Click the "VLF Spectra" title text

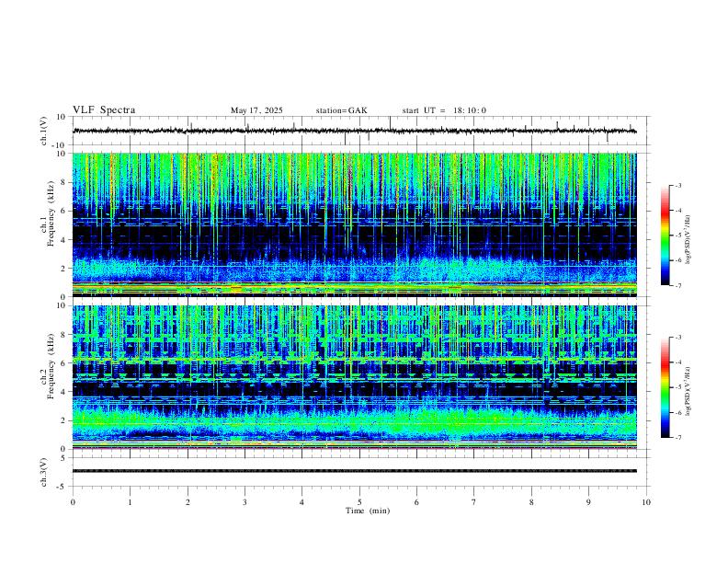pos(104,110)
